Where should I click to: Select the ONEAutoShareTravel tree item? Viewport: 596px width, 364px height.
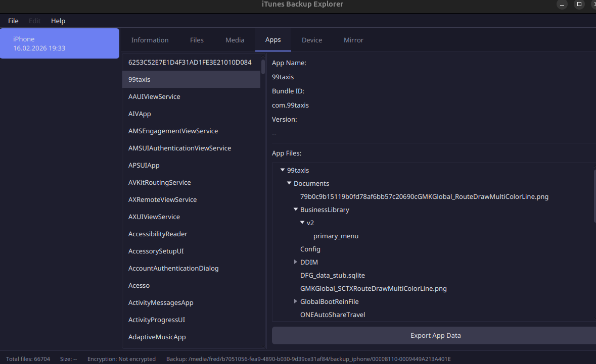332,315
